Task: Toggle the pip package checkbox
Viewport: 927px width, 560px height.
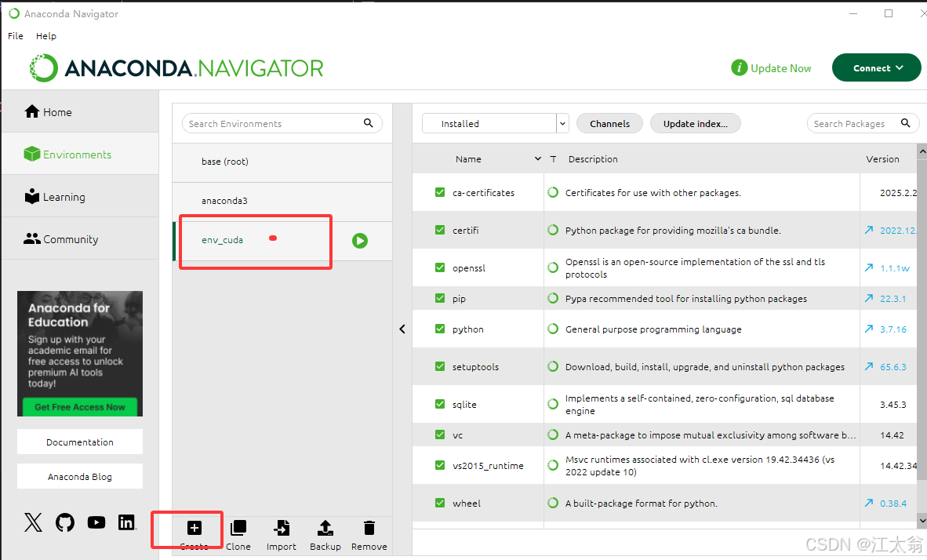Action: pyautogui.click(x=440, y=299)
